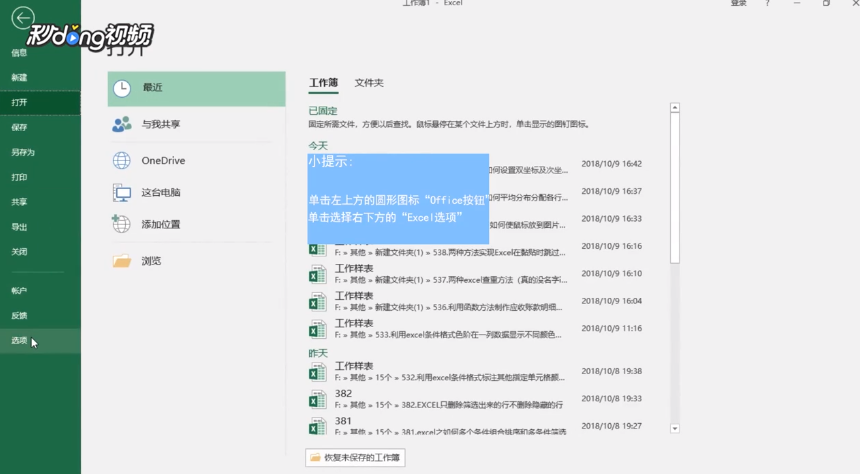Open the 共享 menu item

pos(19,202)
